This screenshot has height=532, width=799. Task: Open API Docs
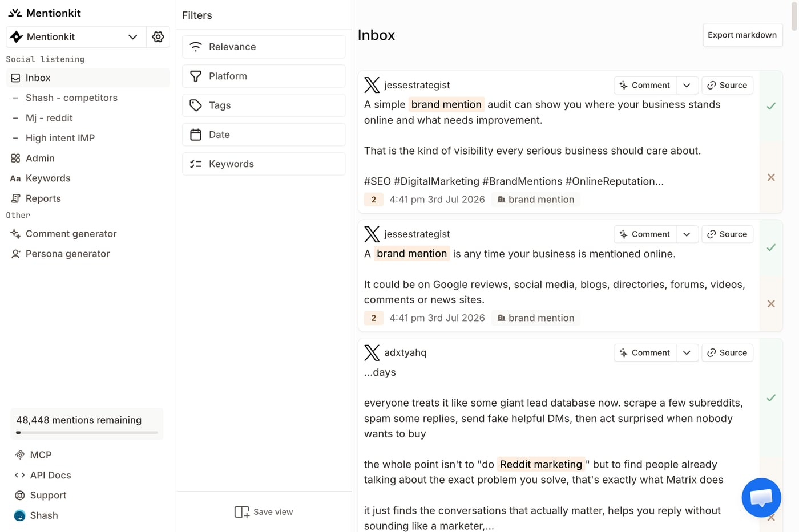click(50, 475)
